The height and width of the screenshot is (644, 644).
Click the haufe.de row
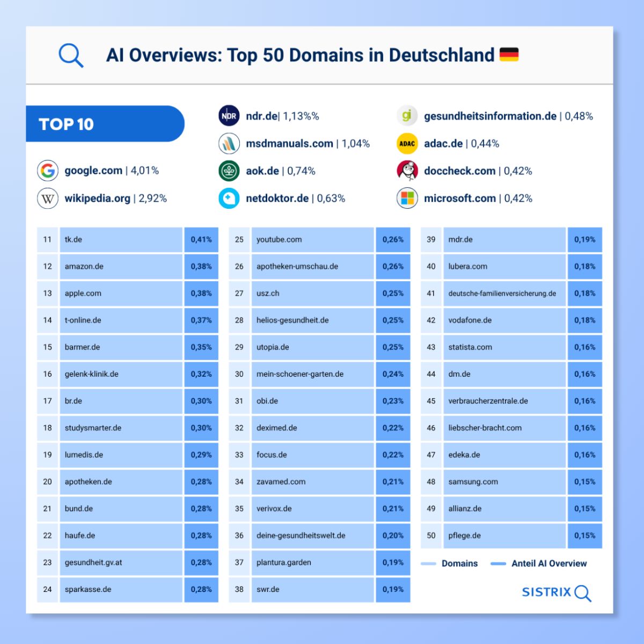[x=128, y=536]
